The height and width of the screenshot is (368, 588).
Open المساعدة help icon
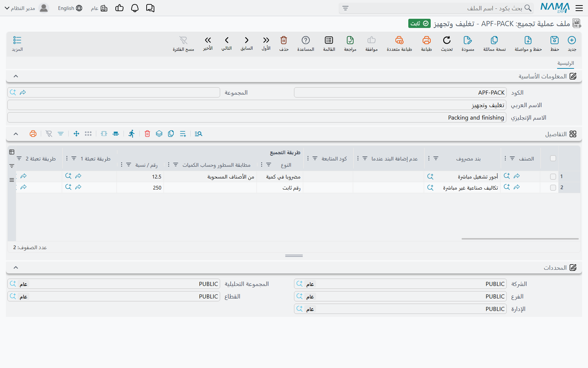[306, 40]
